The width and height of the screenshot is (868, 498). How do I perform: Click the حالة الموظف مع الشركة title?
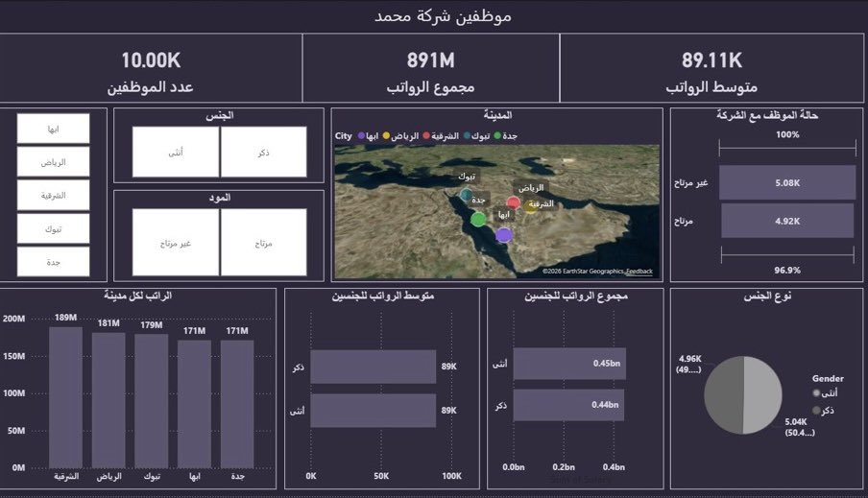pyautogui.click(x=767, y=115)
